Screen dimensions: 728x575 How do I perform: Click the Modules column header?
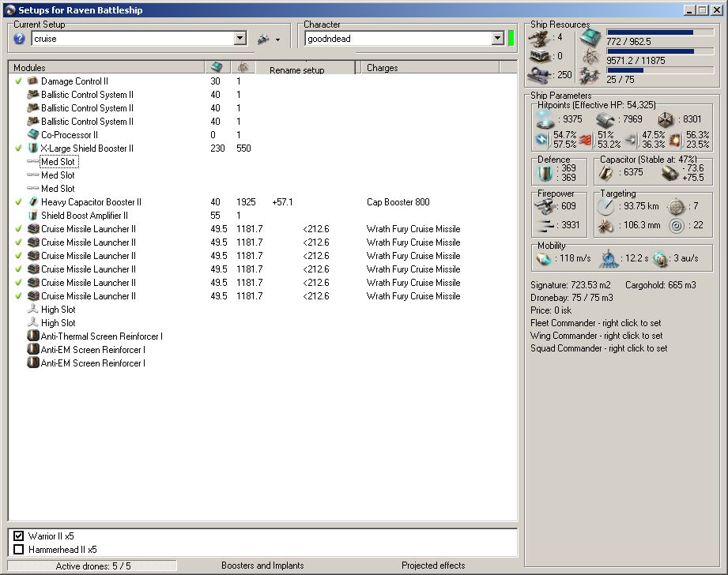(107, 68)
